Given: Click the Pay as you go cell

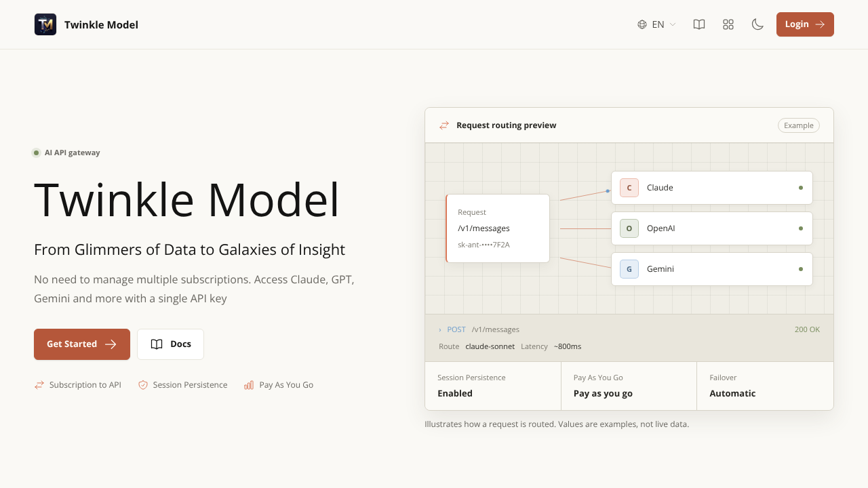Looking at the screenshot, I should tap(629, 386).
